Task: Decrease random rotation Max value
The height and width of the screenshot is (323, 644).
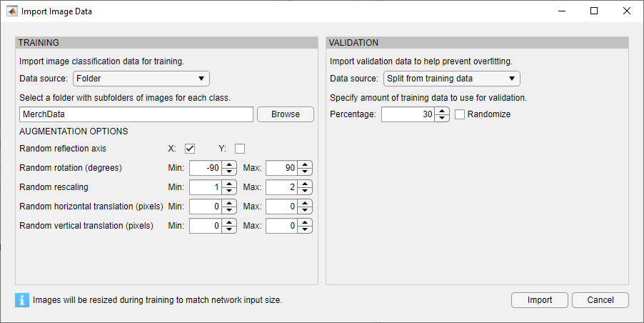Action: [306, 172]
